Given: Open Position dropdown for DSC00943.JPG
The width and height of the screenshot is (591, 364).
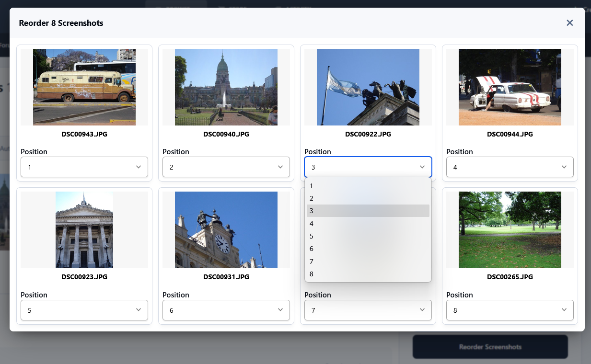Looking at the screenshot, I should [84, 167].
